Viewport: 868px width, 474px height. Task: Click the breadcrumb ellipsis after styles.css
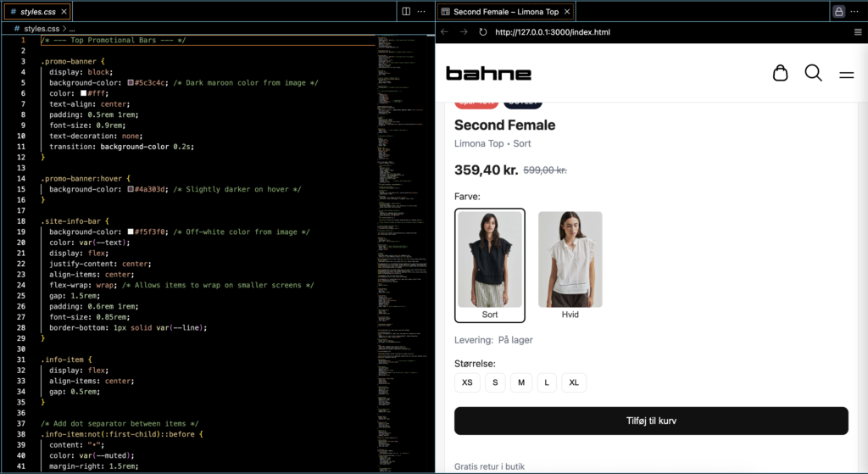coord(72,28)
